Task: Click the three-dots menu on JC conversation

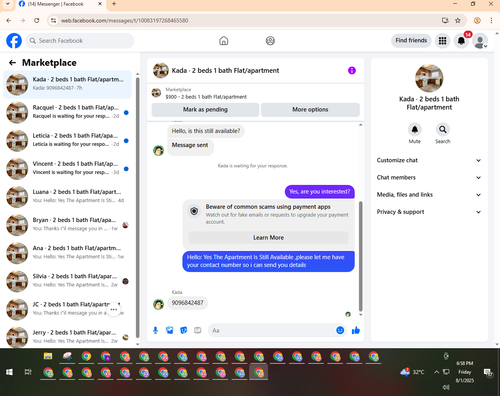Action: [114, 309]
